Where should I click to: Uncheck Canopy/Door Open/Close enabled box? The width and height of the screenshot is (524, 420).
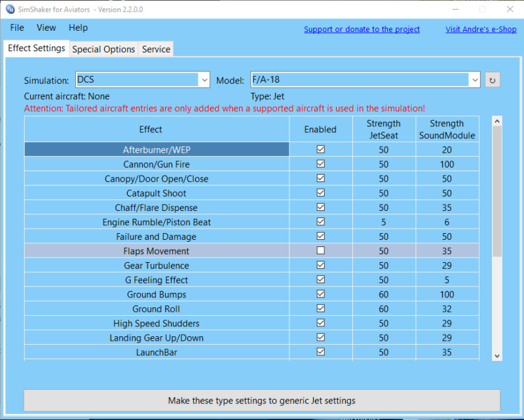[320, 178]
